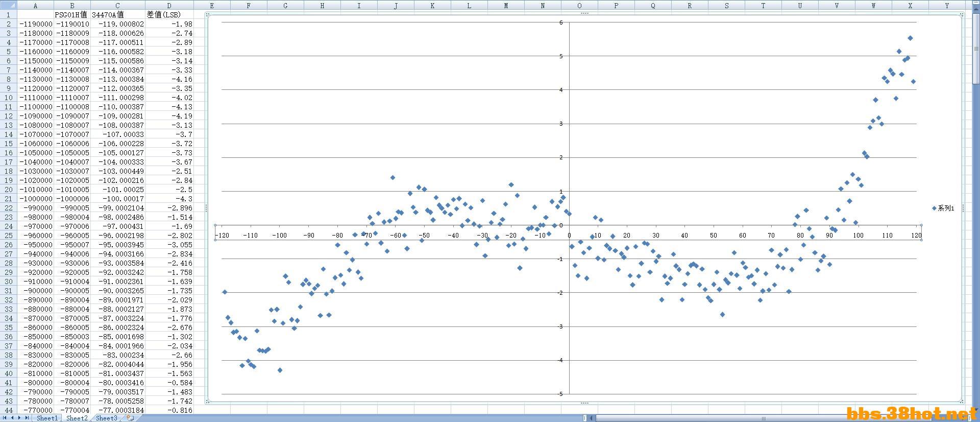Select cell containing '-107.00033'

point(118,134)
